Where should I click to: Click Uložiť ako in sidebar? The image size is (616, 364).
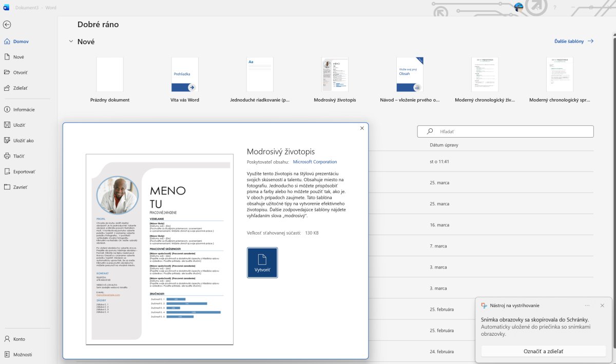(x=23, y=140)
